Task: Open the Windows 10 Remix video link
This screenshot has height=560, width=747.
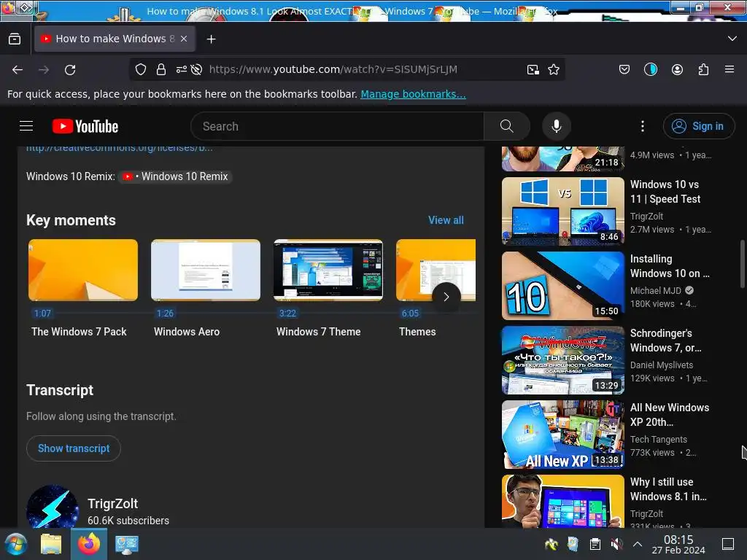Action: tap(175, 176)
